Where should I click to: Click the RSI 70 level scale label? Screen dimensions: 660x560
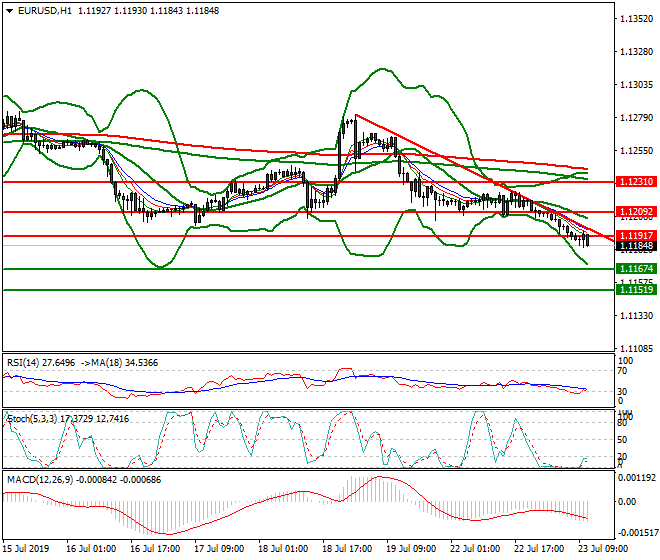pyautogui.click(x=622, y=371)
